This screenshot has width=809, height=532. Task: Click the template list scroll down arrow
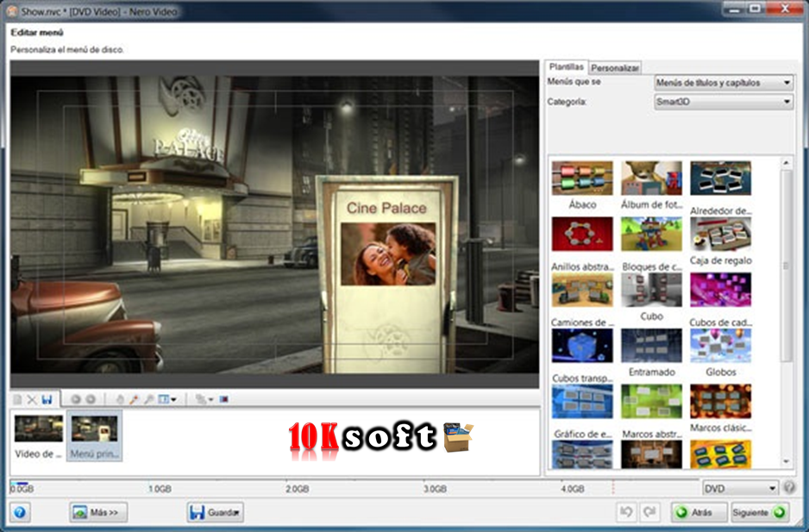pyautogui.click(x=786, y=462)
